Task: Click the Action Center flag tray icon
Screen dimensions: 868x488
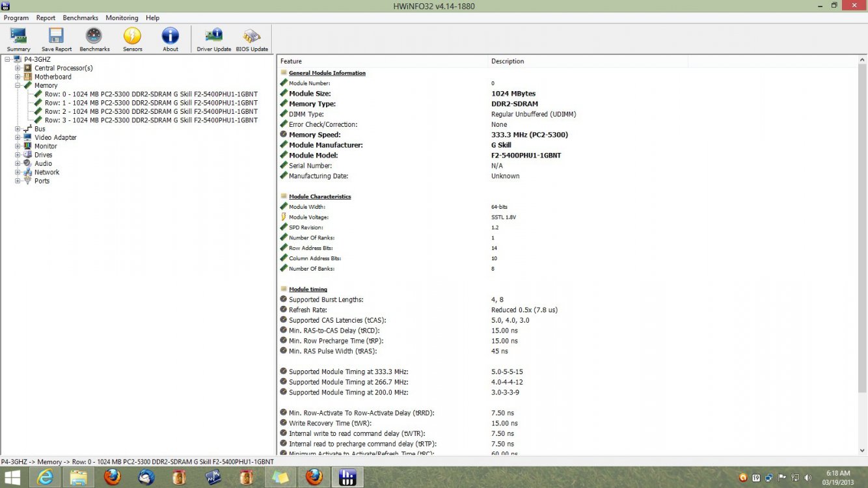Action: pos(783,478)
